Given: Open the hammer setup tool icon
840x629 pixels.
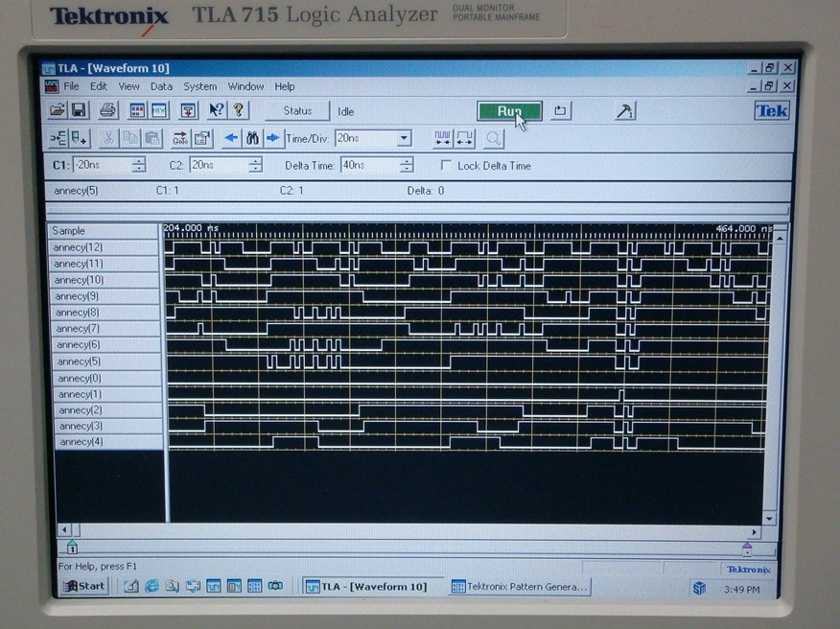Looking at the screenshot, I should pyautogui.click(x=624, y=111).
